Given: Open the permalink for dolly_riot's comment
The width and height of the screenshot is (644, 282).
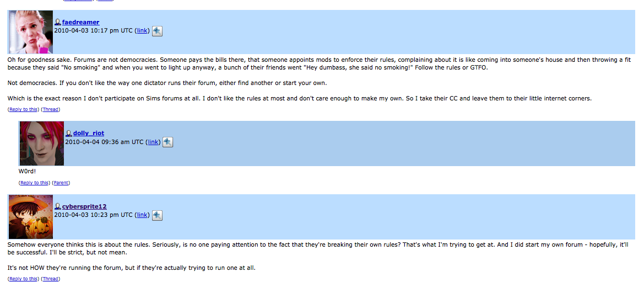Looking at the screenshot, I should click(x=153, y=142).
